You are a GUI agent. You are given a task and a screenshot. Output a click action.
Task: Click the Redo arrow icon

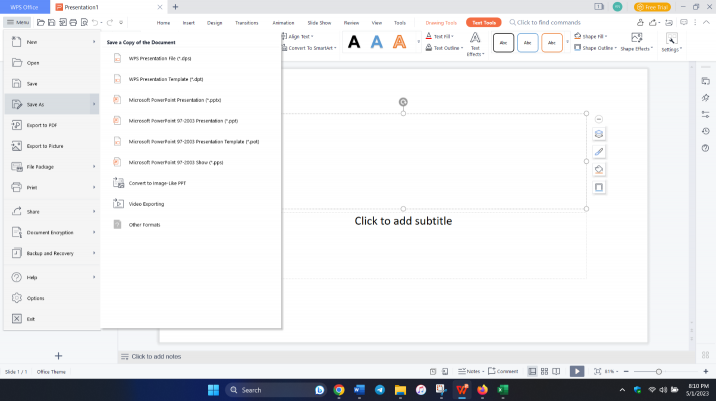click(110, 22)
